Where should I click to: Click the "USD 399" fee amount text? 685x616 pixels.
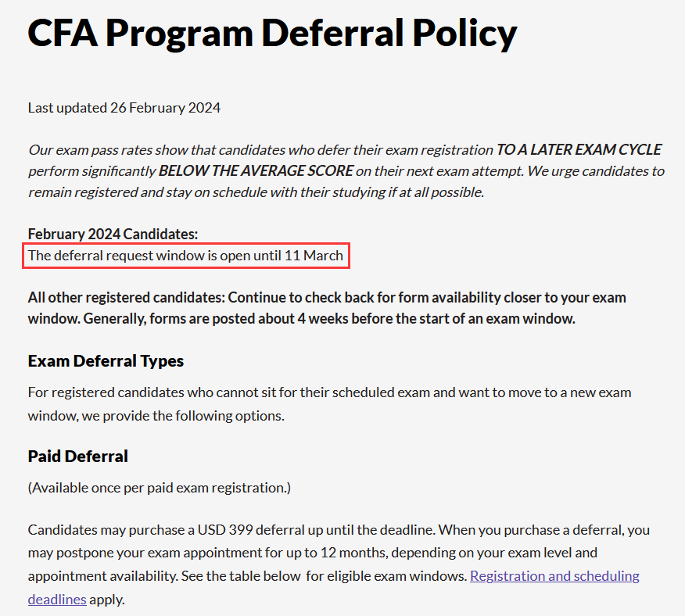(x=225, y=530)
